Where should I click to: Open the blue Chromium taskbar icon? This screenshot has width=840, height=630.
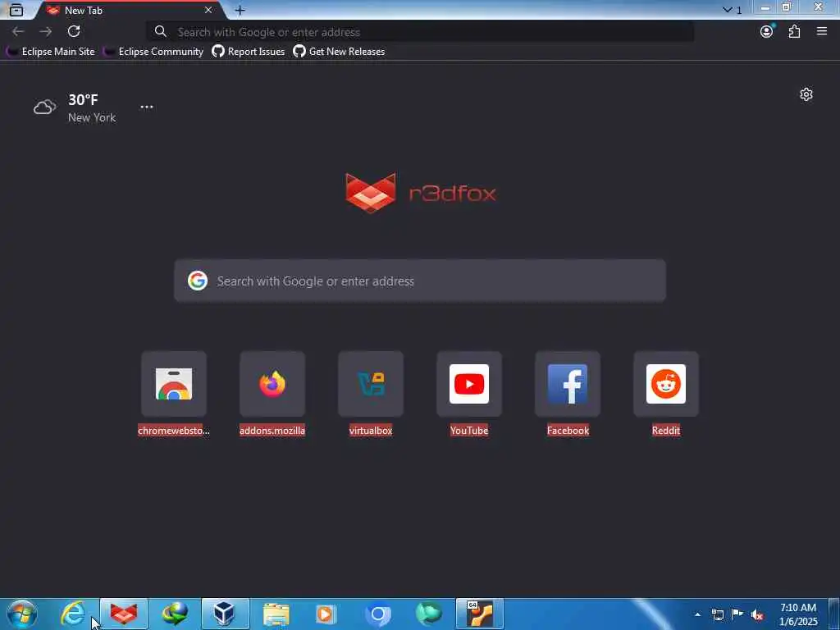(x=377, y=614)
